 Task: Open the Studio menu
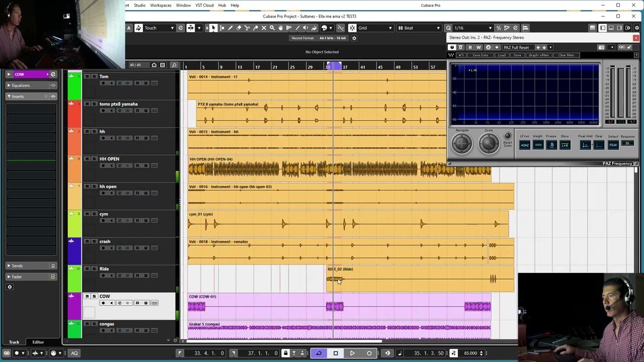pyautogui.click(x=140, y=6)
